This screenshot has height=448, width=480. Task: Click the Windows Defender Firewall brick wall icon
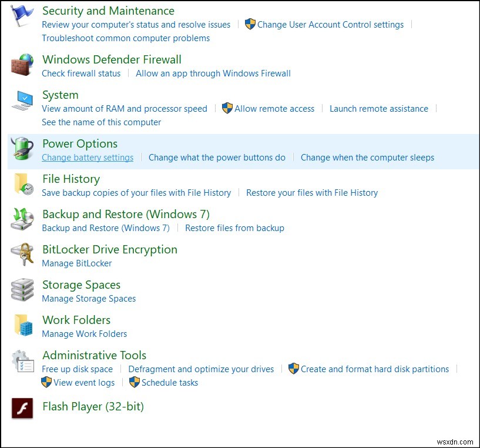pyautogui.click(x=22, y=64)
